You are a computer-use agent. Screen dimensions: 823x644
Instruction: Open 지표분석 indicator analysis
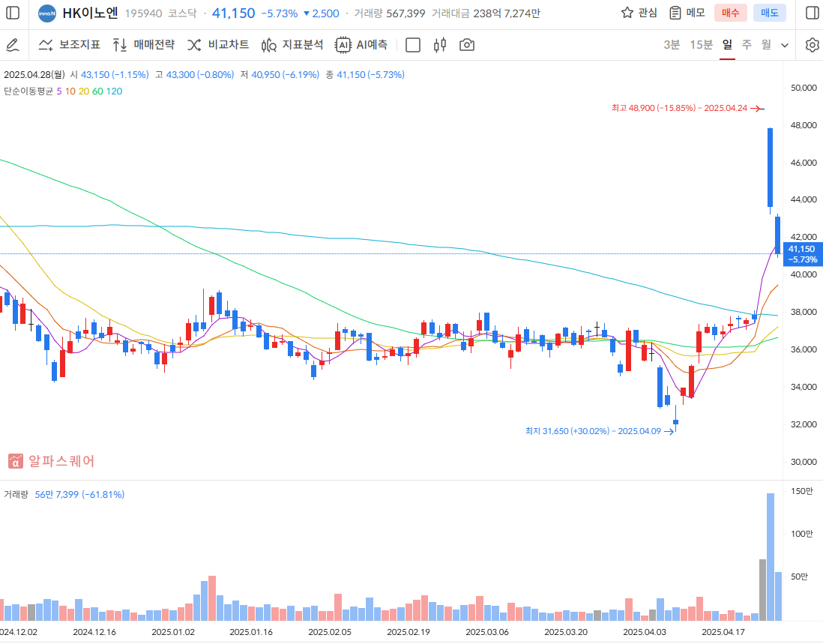[x=292, y=45]
